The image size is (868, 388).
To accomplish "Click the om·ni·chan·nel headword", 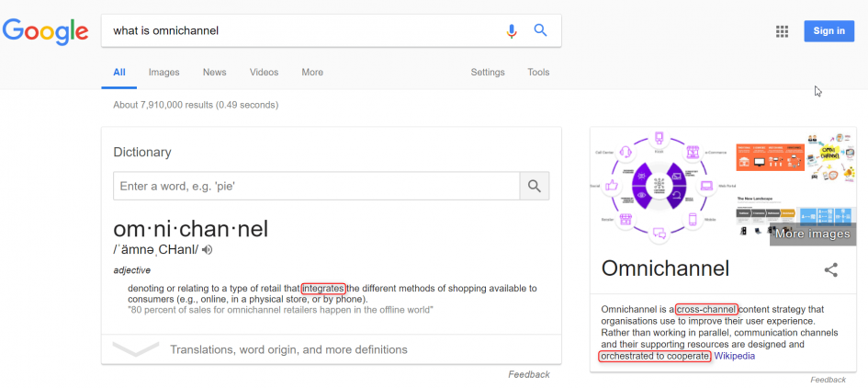I will (190, 228).
